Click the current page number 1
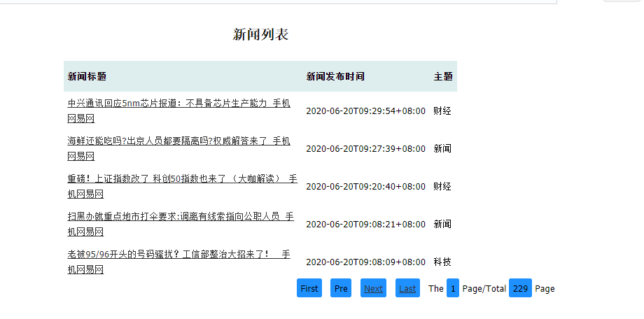The height and width of the screenshot is (319, 644). [x=453, y=288]
